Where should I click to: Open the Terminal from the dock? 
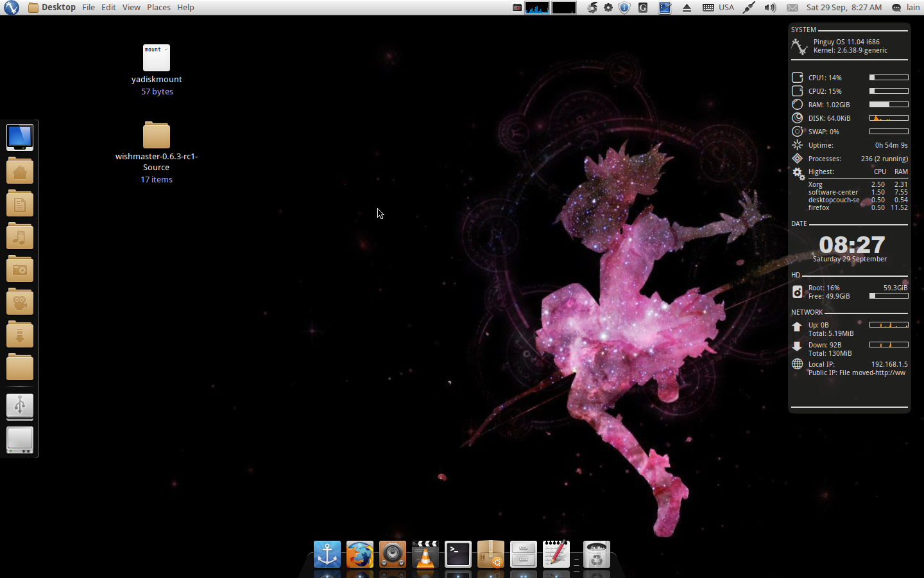(458, 554)
